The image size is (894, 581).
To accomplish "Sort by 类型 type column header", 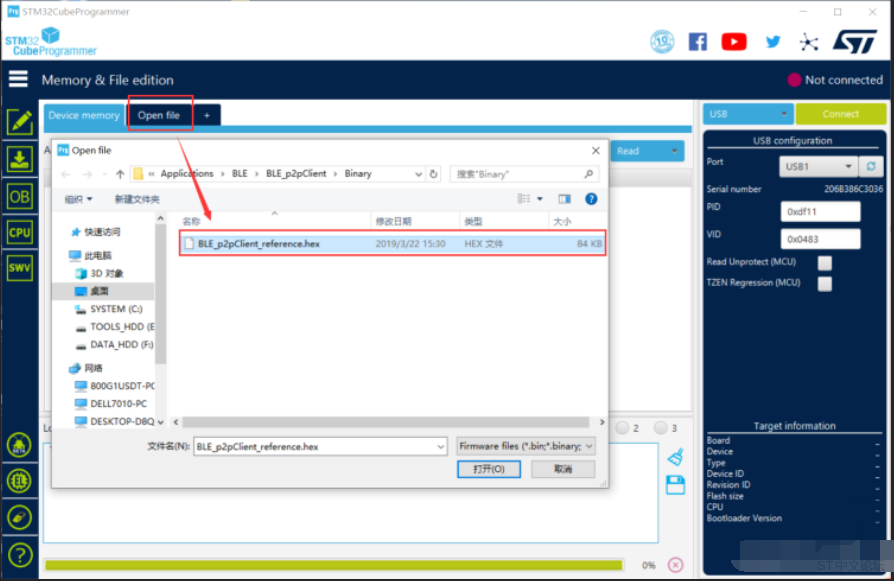I will (504, 221).
